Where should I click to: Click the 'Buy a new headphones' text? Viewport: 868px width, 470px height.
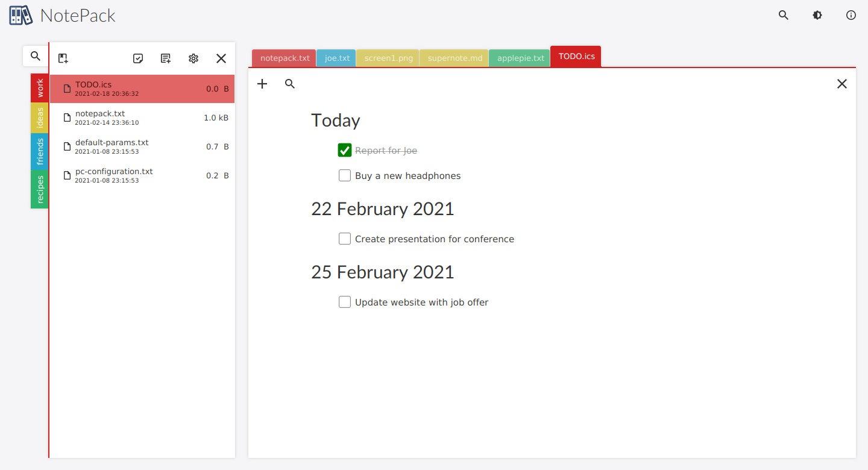pos(408,176)
